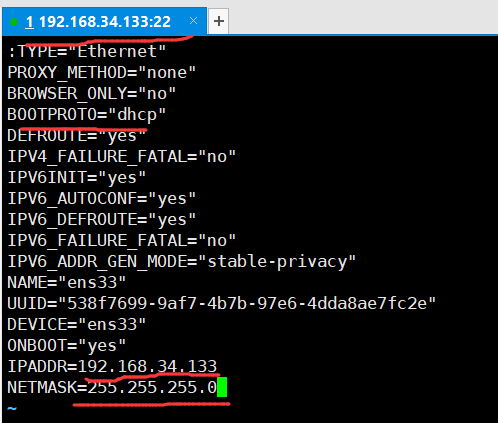Click the tilde empty-line marker in vi
498x423 pixels.
point(12,408)
